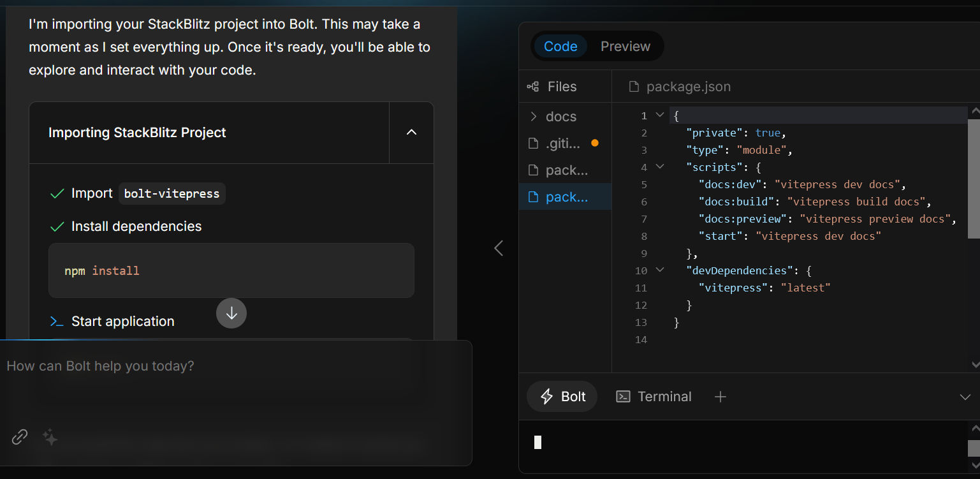980x479 pixels.
Task: Click the "private": true line
Action: [x=736, y=133]
